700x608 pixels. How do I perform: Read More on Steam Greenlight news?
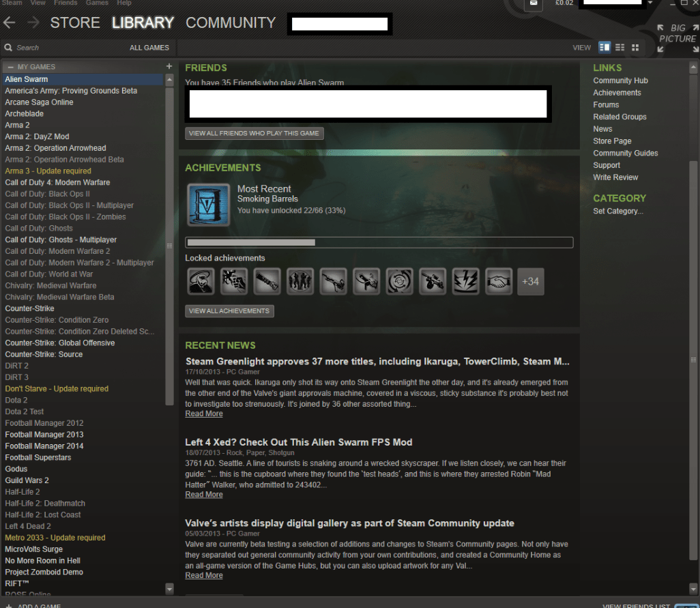(204, 414)
